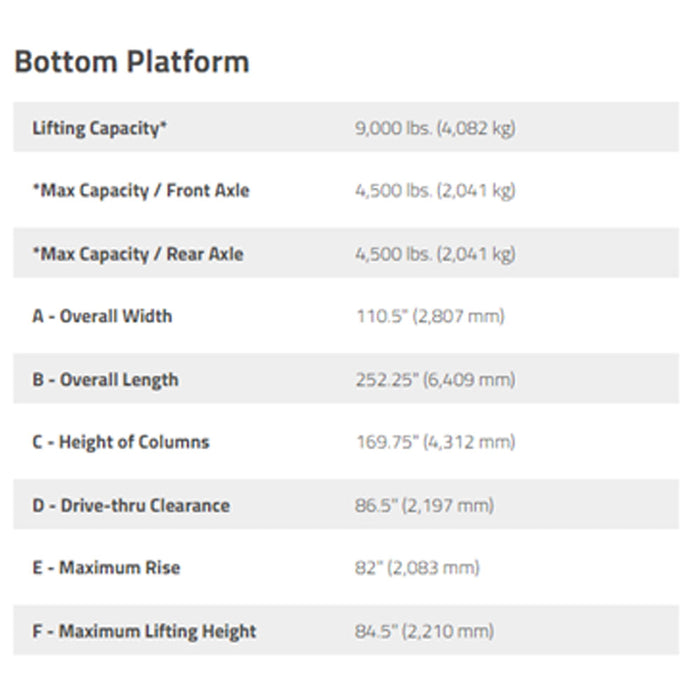The height and width of the screenshot is (700, 700).
Task: Click the Bottom Platform heading
Action: (x=132, y=62)
